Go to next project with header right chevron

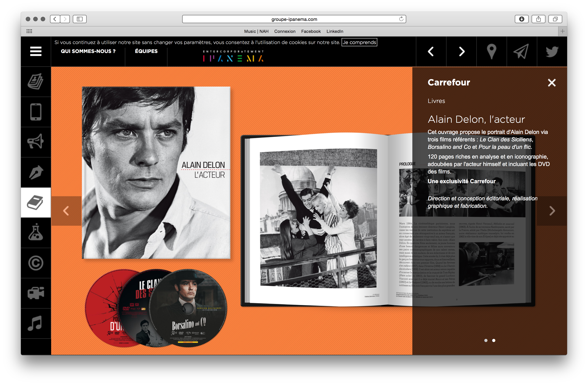point(461,52)
